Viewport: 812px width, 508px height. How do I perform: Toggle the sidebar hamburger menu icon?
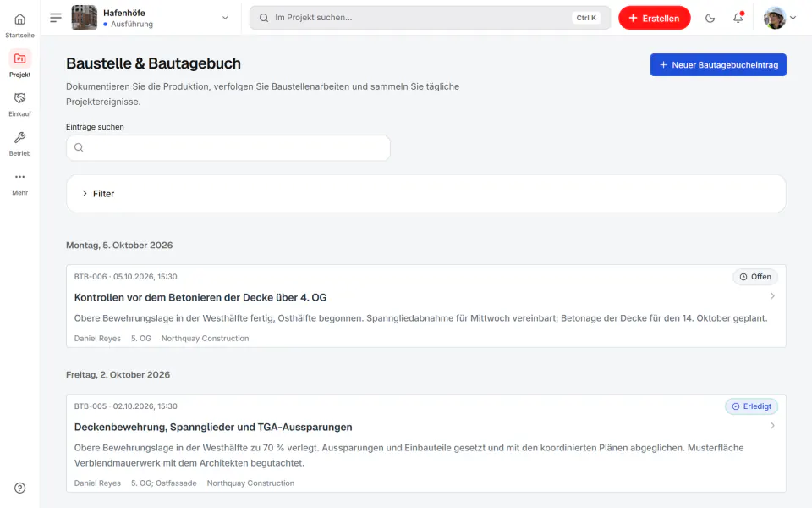[x=56, y=18]
